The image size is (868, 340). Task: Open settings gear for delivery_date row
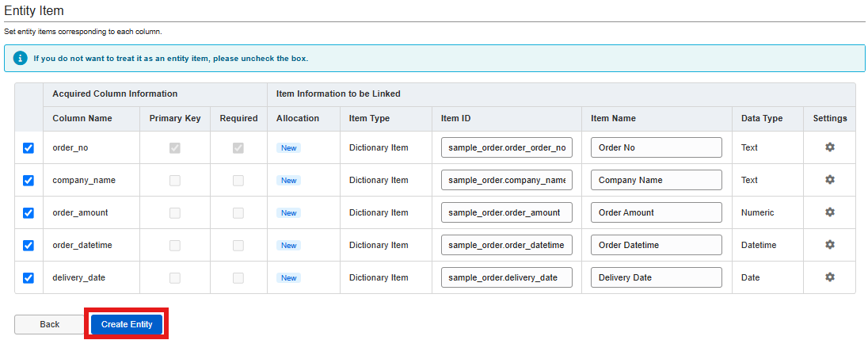coord(830,277)
